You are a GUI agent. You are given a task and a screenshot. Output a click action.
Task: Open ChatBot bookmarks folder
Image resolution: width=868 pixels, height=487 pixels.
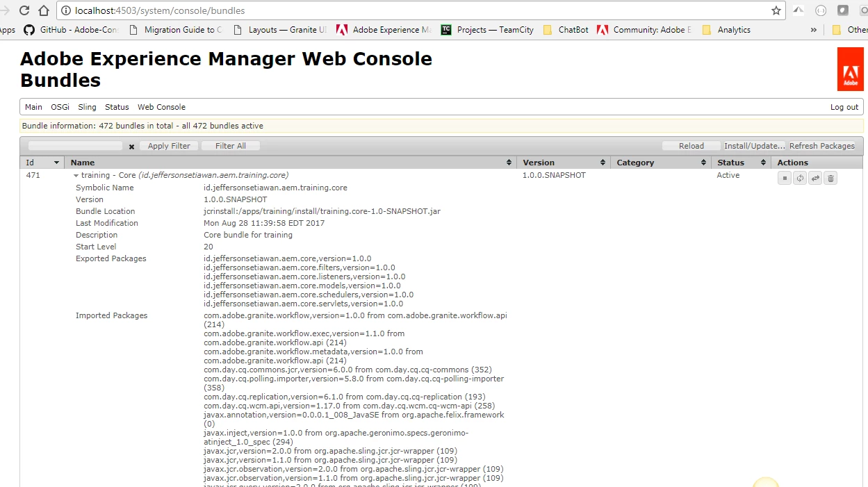pos(566,30)
